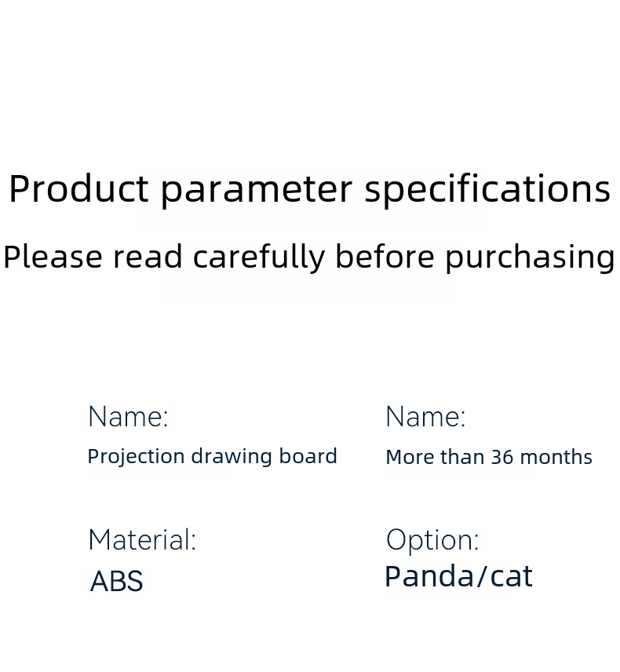
Task: Select the 'Projection drawing board' value
Action: pos(212,456)
